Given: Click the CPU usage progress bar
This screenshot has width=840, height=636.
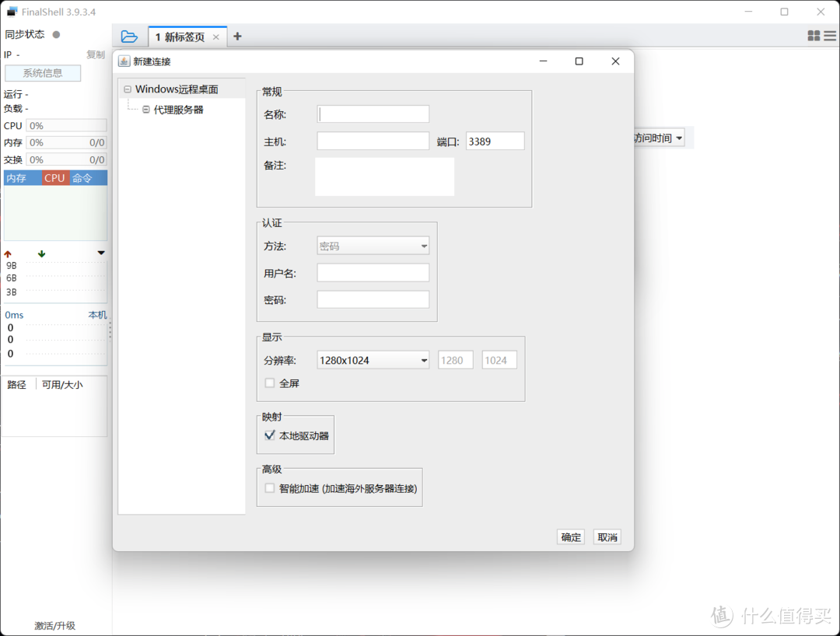Looking at the screenshot, I should pos(66,126).
